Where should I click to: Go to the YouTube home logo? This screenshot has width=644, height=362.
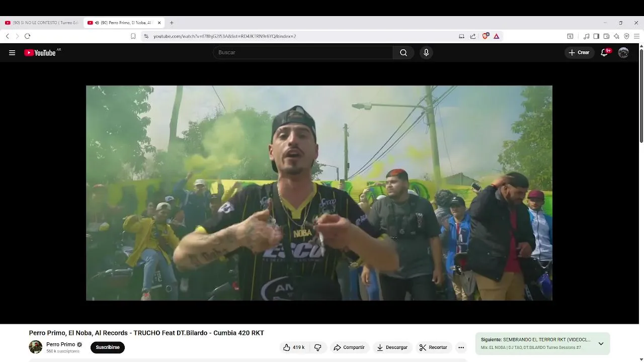[x=40, y=52]
